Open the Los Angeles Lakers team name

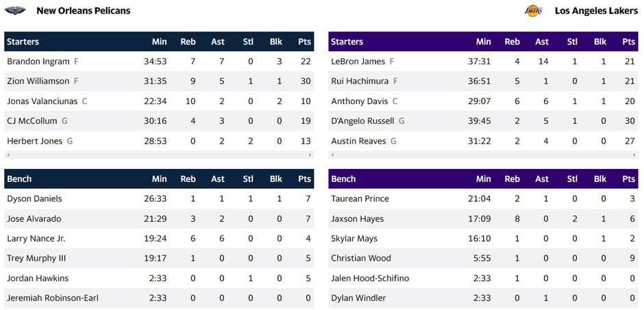click(596, 10)
